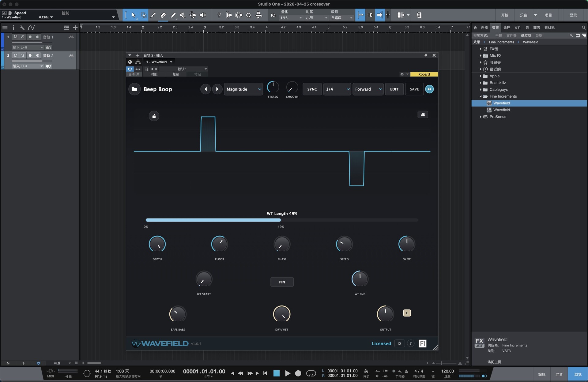
Task: Solo track 音轨 1
Action: [23, 37]
